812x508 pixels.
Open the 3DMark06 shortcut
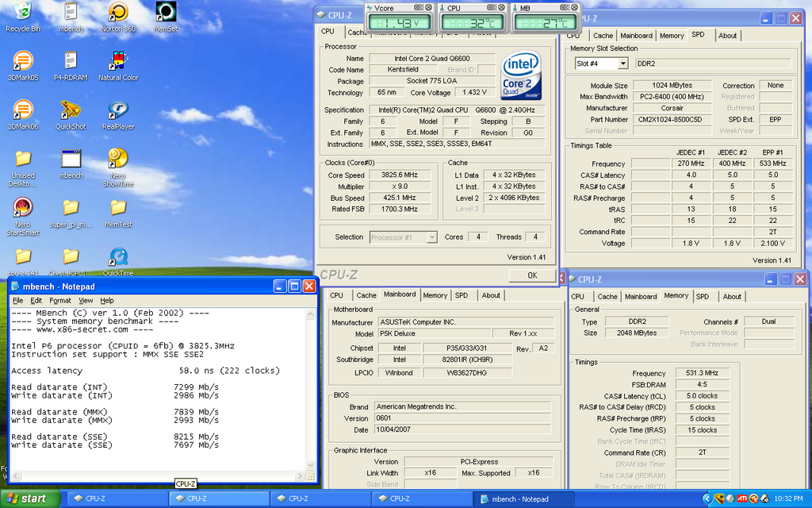[23, 114]
